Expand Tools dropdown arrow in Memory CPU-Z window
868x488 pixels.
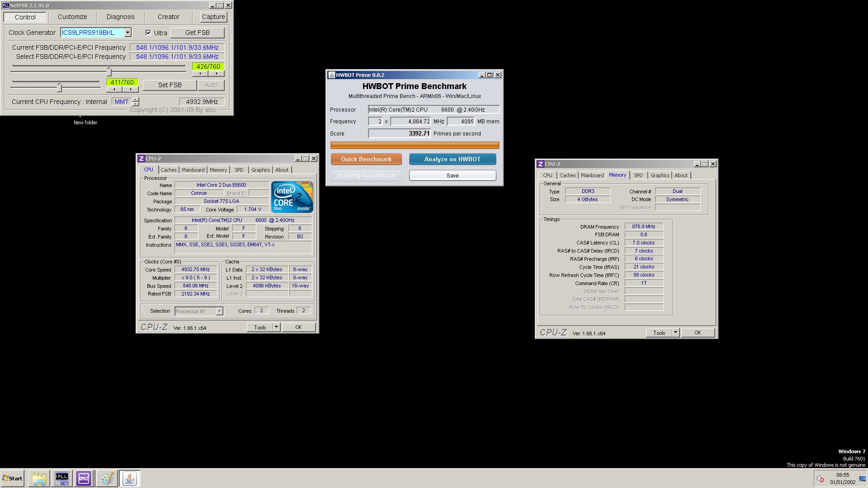tap(675, 333)
